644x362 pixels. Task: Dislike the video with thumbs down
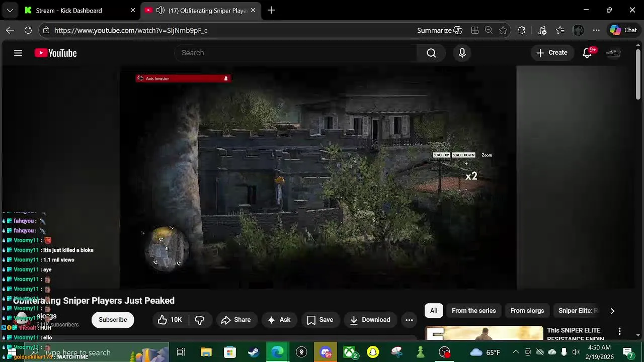click(x=199, y=320)
